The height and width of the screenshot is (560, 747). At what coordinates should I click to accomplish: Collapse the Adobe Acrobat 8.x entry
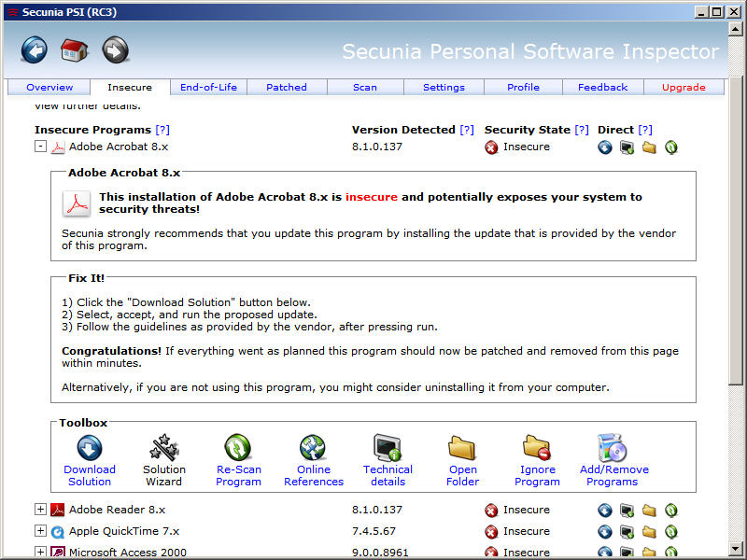tap(40, 147)
